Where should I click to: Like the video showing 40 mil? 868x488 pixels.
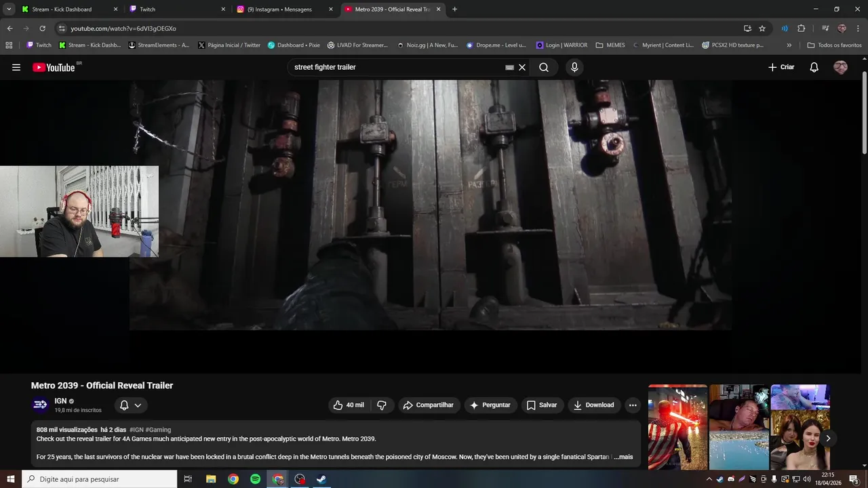349,405
